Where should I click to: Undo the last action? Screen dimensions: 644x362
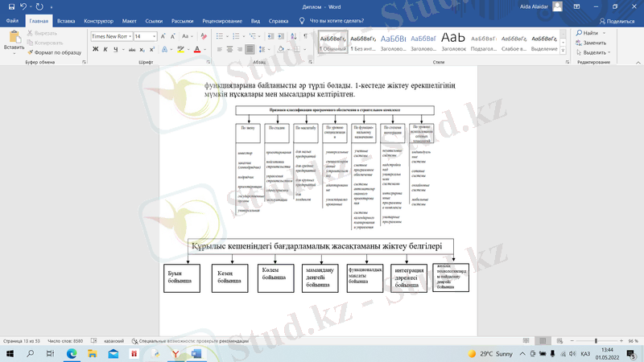(23, 6)
